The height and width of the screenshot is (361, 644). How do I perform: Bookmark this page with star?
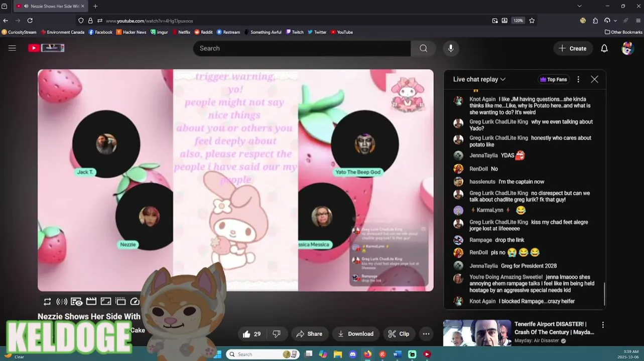(532, 21)
